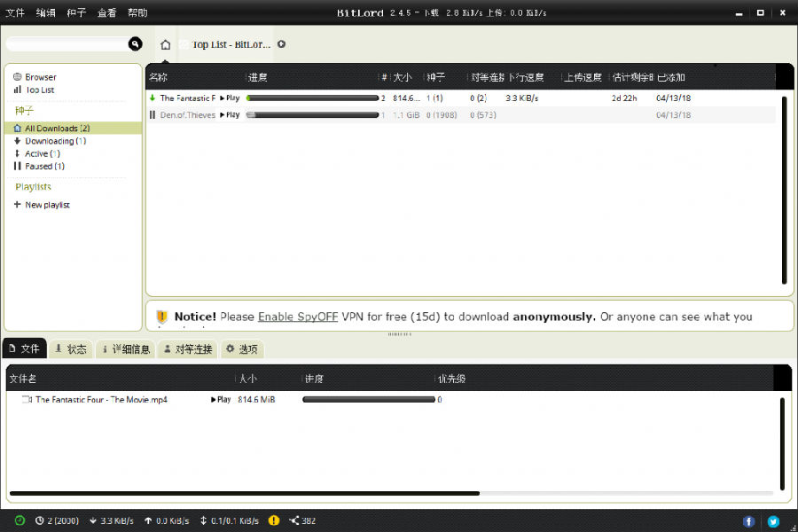Screen dimensions: 798x532
Task: Open a new tab with plus icon
Action: coord(281,44)
